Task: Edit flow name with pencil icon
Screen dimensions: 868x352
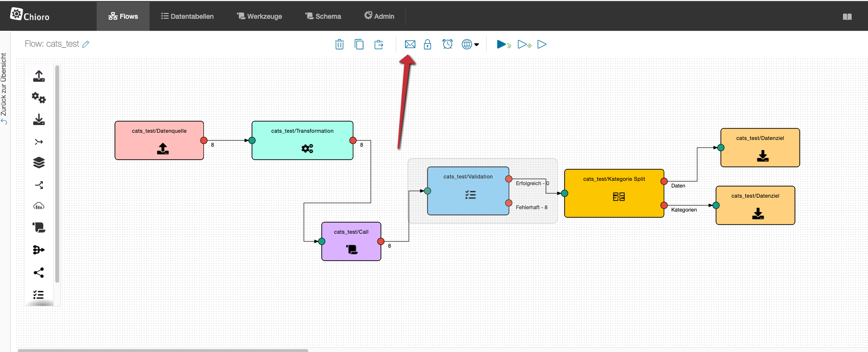Action: pos(86,44)
